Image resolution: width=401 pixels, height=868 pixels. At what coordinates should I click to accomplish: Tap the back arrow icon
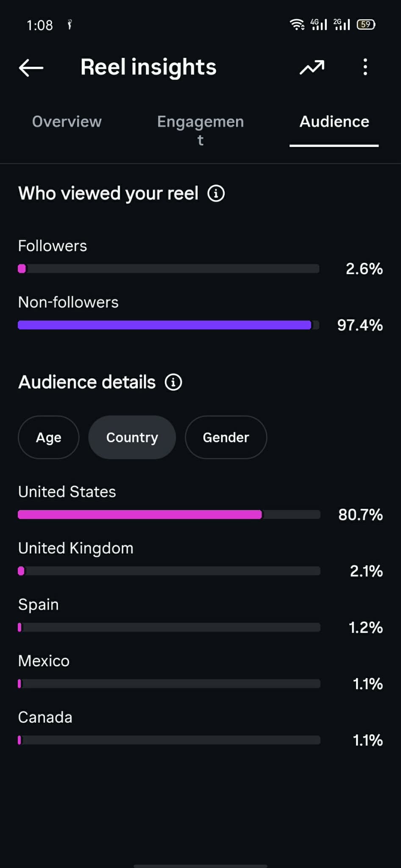(31, 68)
